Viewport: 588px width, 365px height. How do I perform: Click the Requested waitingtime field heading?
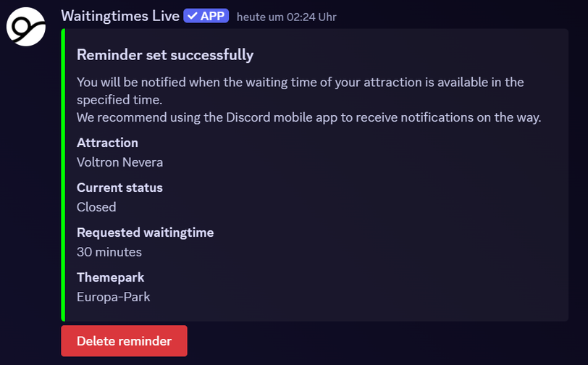(x=145, y=232)
